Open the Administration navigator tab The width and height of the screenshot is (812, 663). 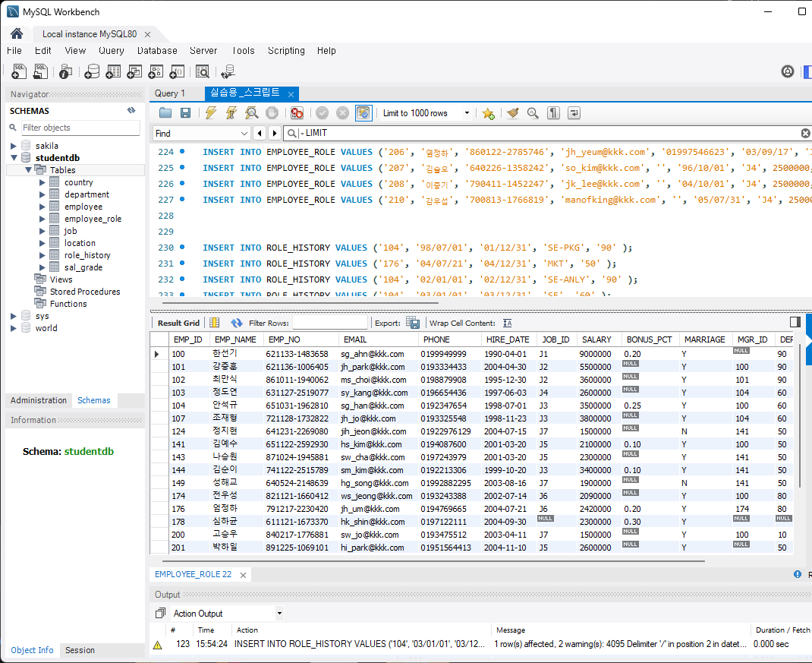(38, 400)
